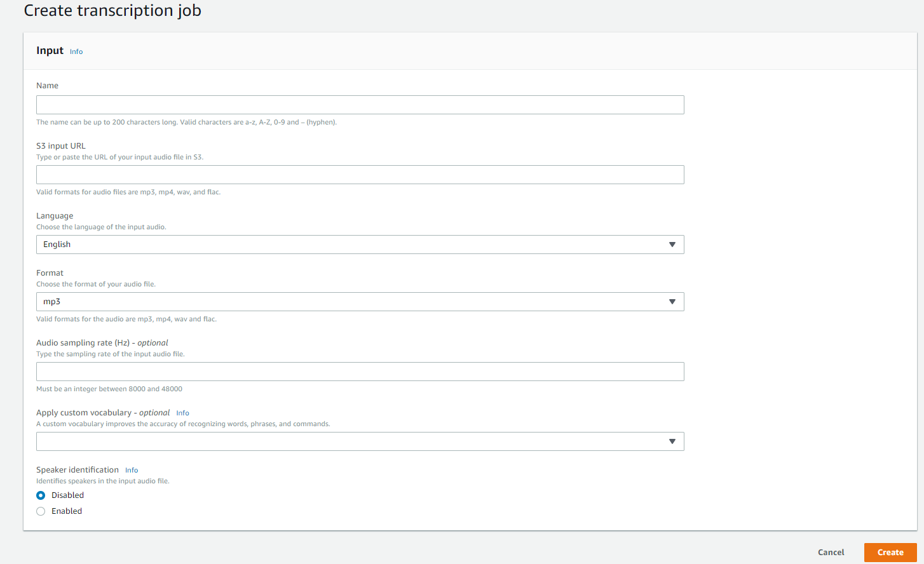
Task: Open the Format dropdown showing mp3
Action: (360, 302)
